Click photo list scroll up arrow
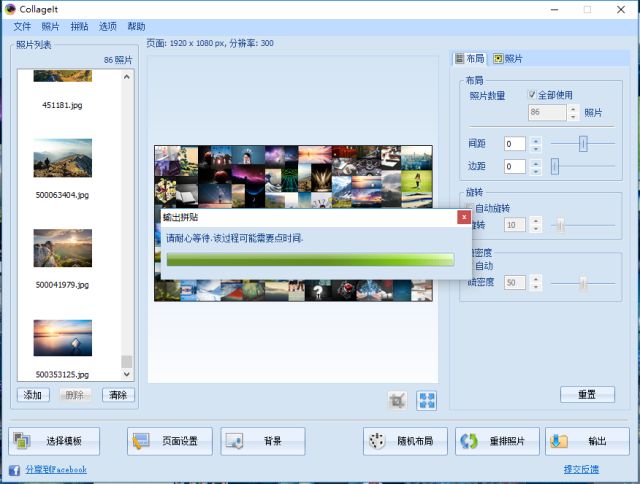 click(127, 77)
